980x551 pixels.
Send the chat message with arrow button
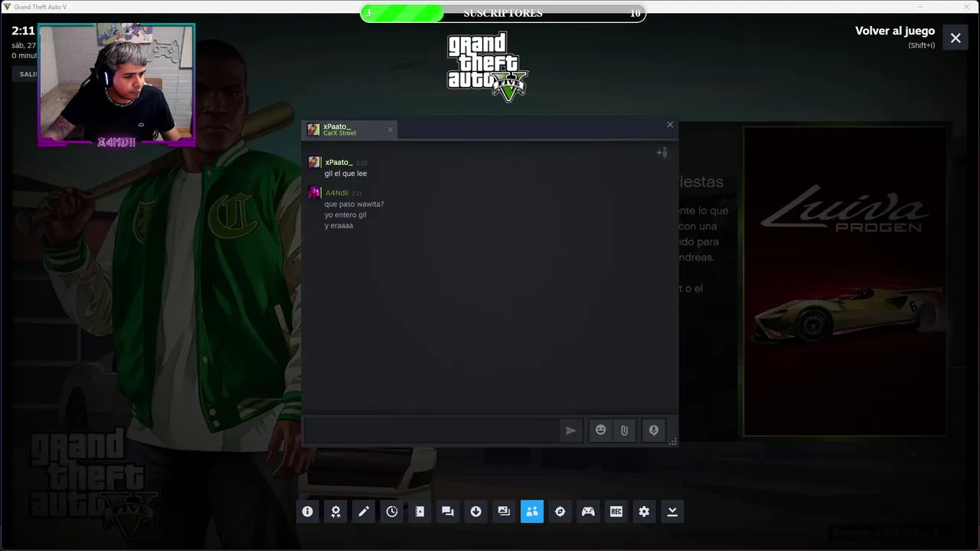[x=570, y=430]
